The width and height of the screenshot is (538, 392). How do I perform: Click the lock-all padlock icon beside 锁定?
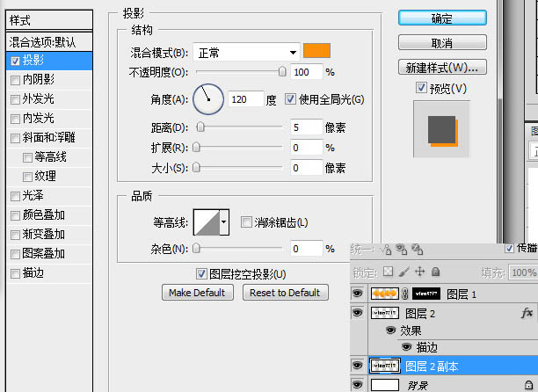pos(435,272)
